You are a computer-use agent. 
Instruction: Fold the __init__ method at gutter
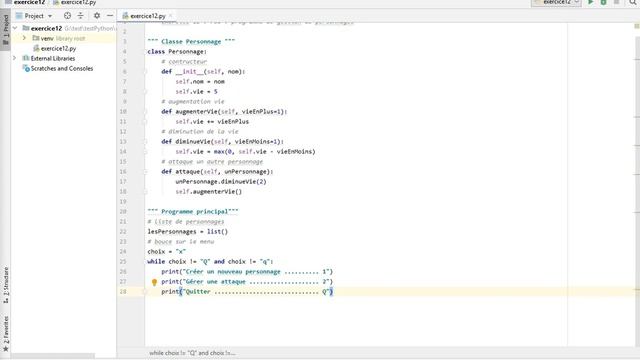[x=145, y=71]
